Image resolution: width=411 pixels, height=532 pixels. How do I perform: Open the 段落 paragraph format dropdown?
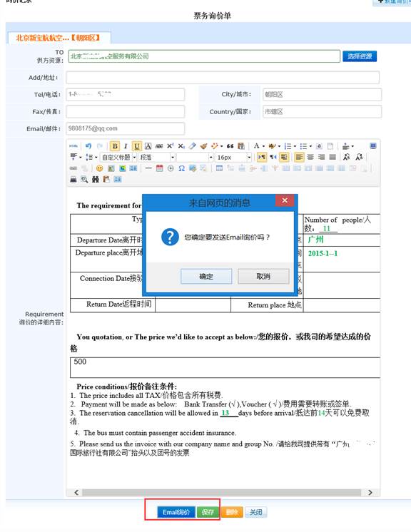click(173, 157)
